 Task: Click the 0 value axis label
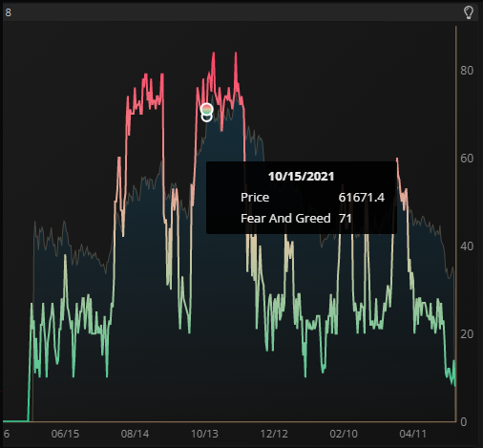[x=464, y=422]
